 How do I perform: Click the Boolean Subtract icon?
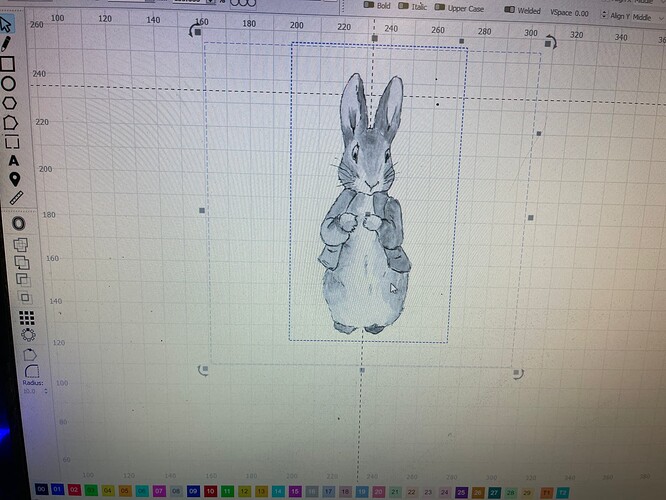tap(23, 279)
